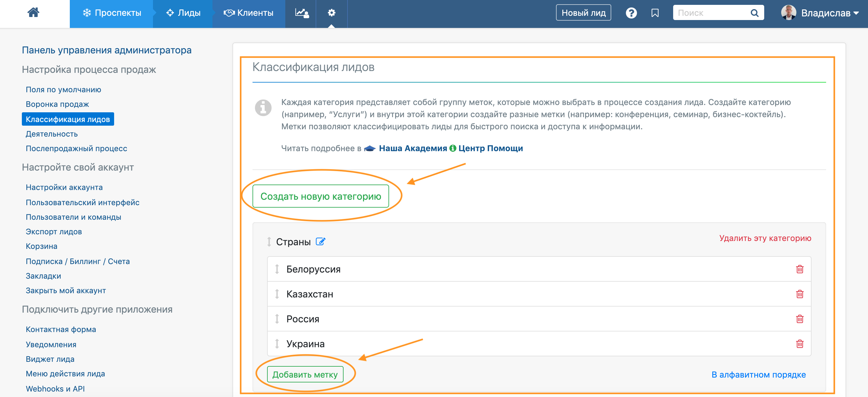This screenshot has width=868, height=397.
Task: Click the trash icon for Казахстан
Action: click(799, 294)
